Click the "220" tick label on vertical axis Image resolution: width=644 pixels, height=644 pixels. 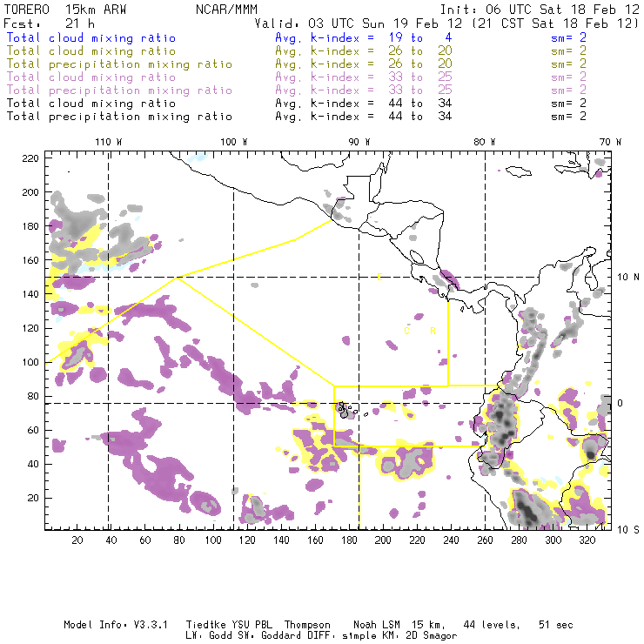point(30,158)
